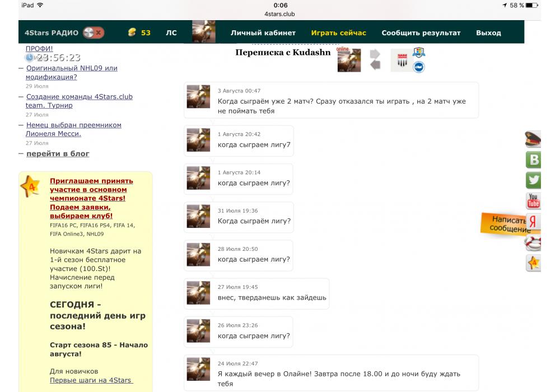The image size is (560, 392).
Task: Click the Переписка с Kudashn heading
Action: click(283, 53)
